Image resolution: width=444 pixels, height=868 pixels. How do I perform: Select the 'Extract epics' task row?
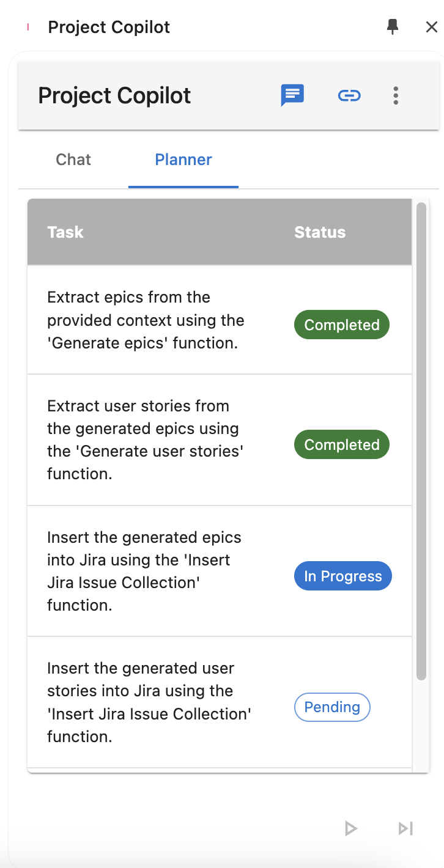pos(146,320)
